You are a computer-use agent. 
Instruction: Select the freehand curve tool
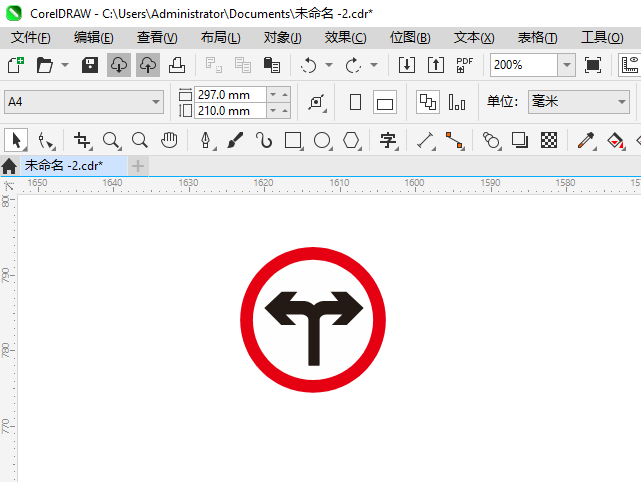click(x=264, y=141)
